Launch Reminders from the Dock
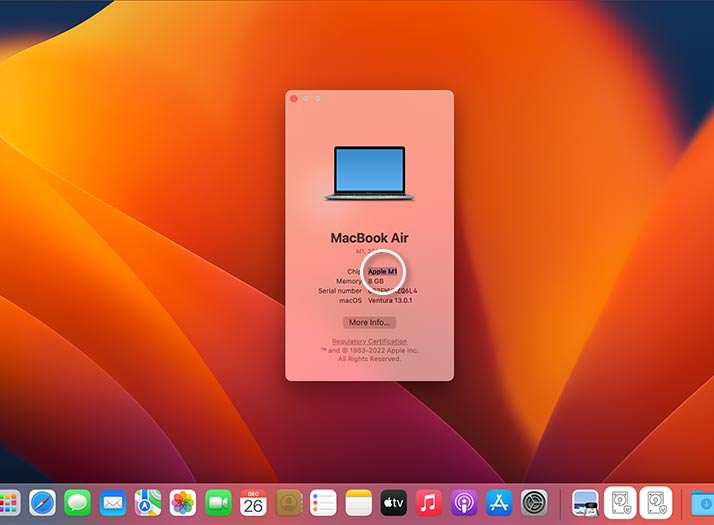This screenshot has height=525, width=714. [x=323, y=503]
